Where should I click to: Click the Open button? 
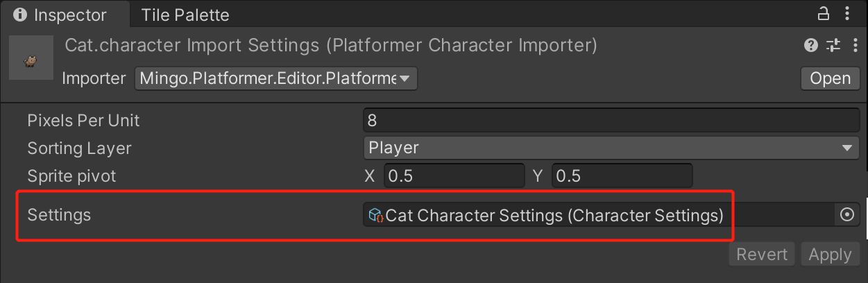tap(831, 78)
